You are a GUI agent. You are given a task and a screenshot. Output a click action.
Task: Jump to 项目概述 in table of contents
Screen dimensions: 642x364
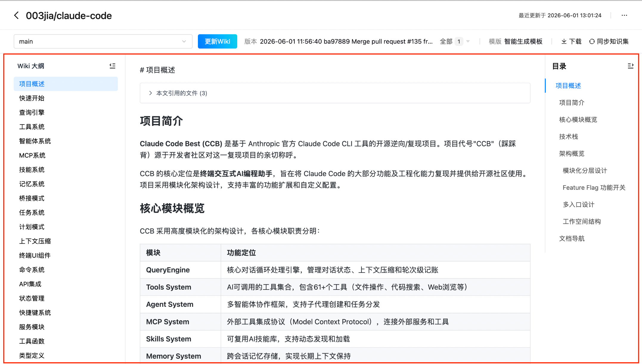pos(568,86)
